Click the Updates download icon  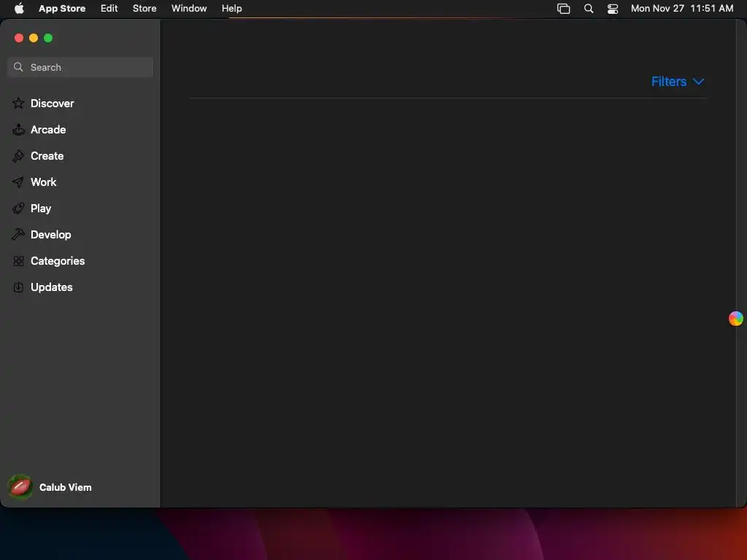coord(18,287)
